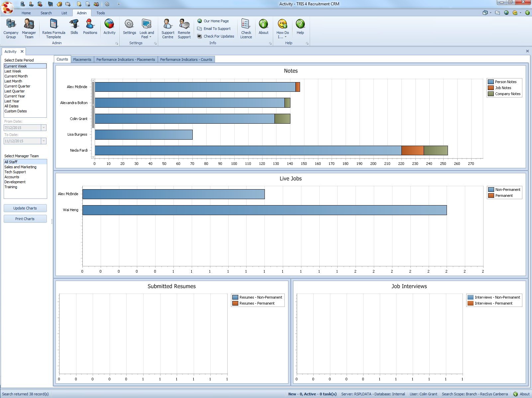Click the Positions icon

90,27
